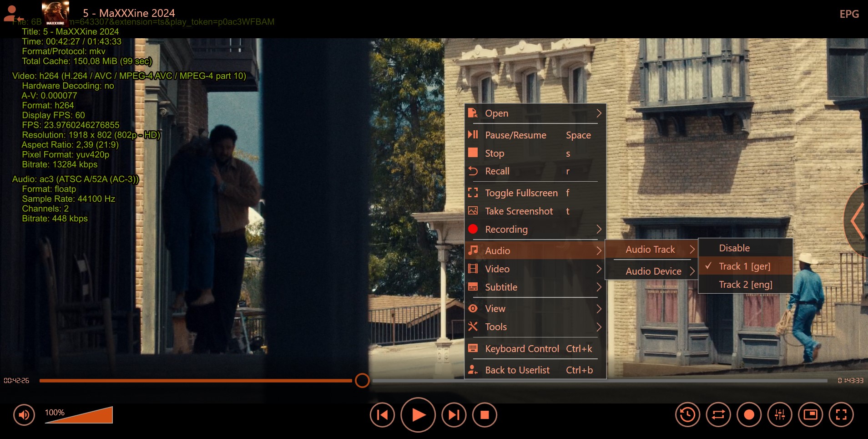Click elapsed time 00:42:26 label
868x439 pixels.
coord(16,380)
